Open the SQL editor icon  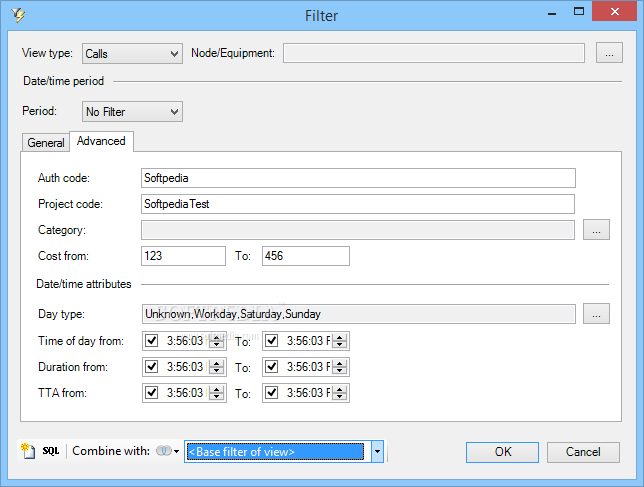51,451
